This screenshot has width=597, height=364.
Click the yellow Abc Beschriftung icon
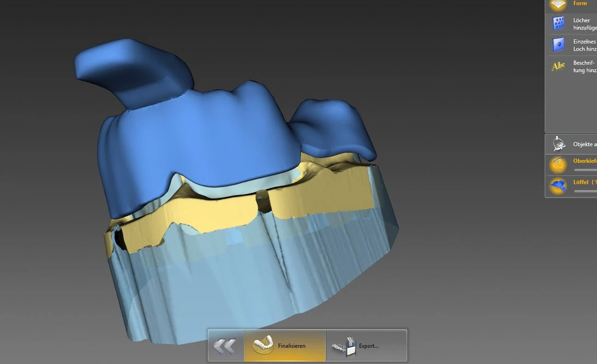[559, 66]
